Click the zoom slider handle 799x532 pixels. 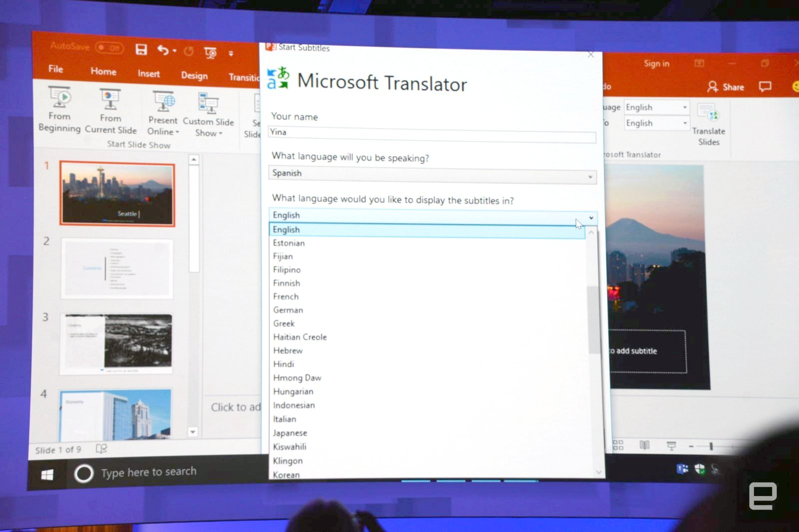(711, 446)
